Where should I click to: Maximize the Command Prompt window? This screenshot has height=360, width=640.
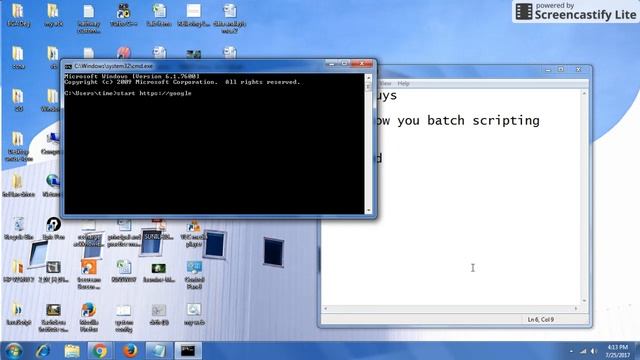click(x=344, y=64)
